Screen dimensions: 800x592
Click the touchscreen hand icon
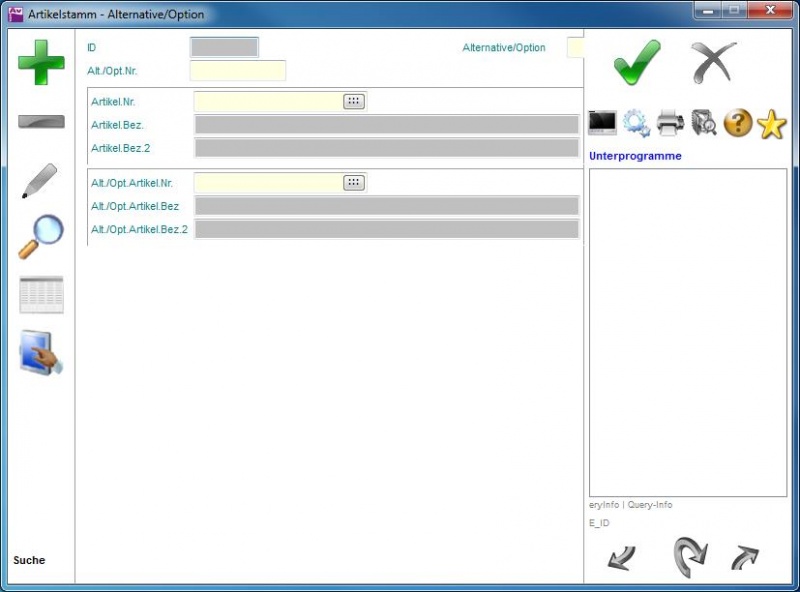[41, 353]
